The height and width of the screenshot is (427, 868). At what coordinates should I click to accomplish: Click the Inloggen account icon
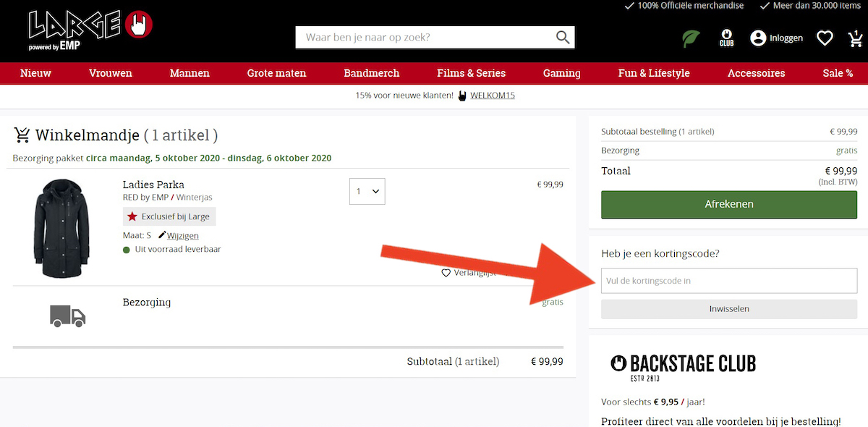click(758, 38)
